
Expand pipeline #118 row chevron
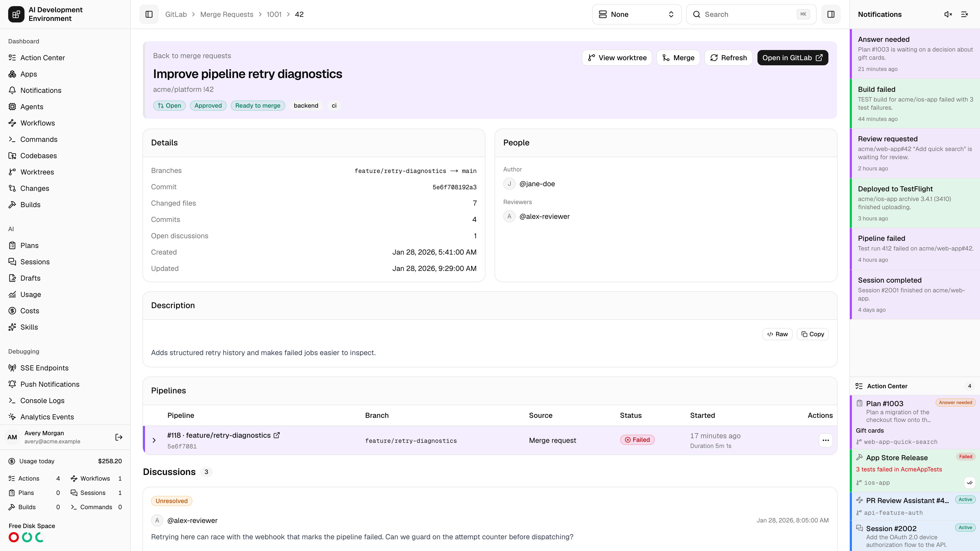pos(154,440)
